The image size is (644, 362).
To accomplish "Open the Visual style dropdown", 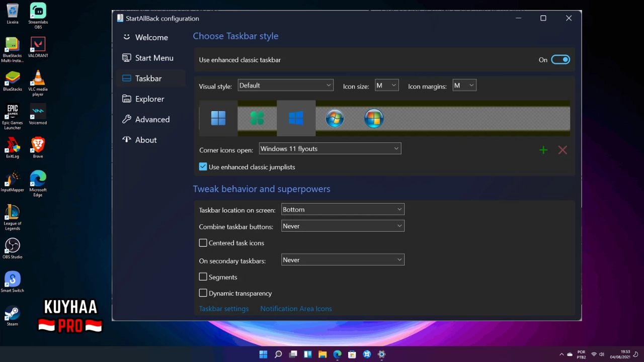I will (x=285, y=85).
